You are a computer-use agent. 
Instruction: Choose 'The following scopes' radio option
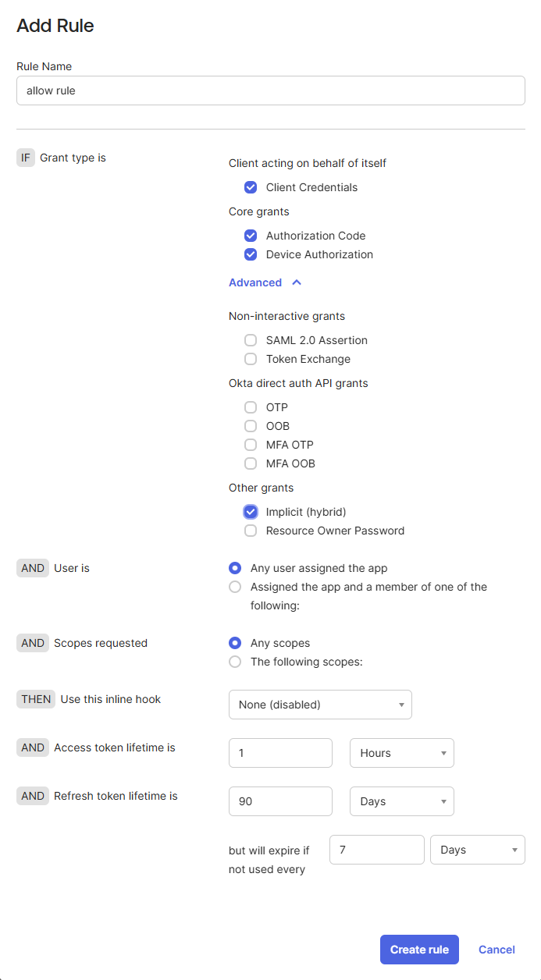(235, 662)
